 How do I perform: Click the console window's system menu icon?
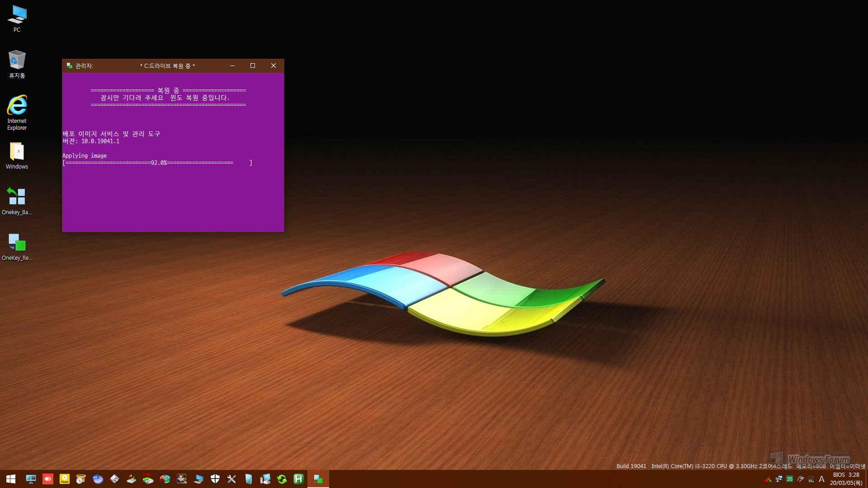69,66
